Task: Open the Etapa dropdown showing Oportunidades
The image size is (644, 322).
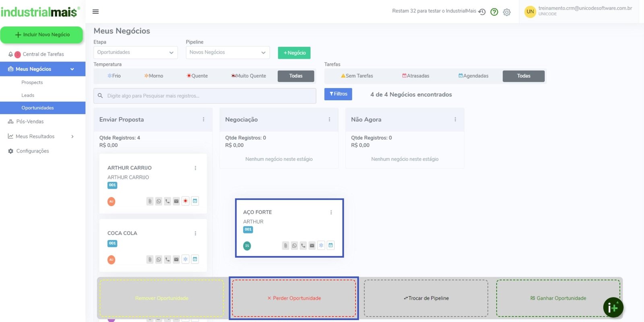Action: point(135,52)
